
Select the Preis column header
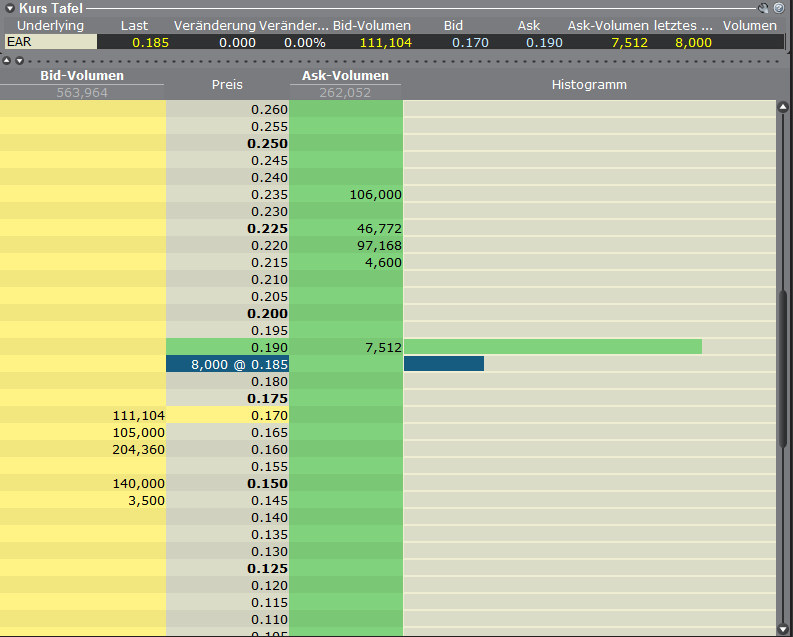227,85
